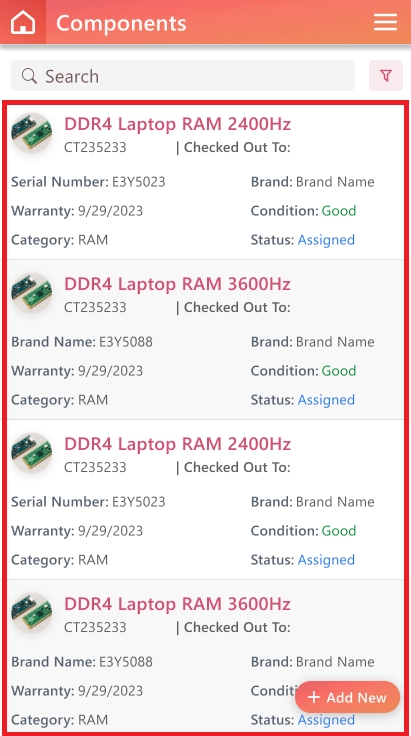
Task: Open second DDR4 Laptop RAM 2400Hz title
Action: [177, 444]
